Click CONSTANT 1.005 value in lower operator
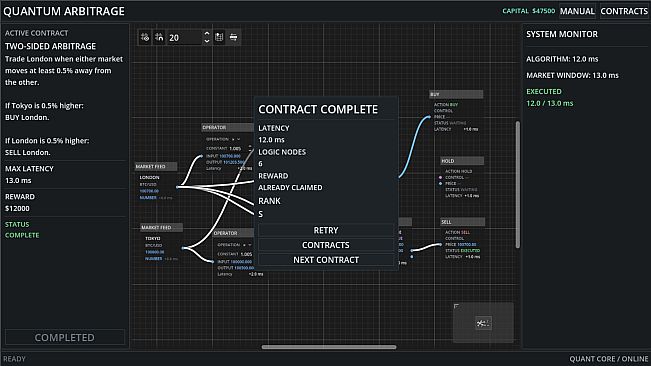Viewport: 651px width, 366px height. coord(246,254)
